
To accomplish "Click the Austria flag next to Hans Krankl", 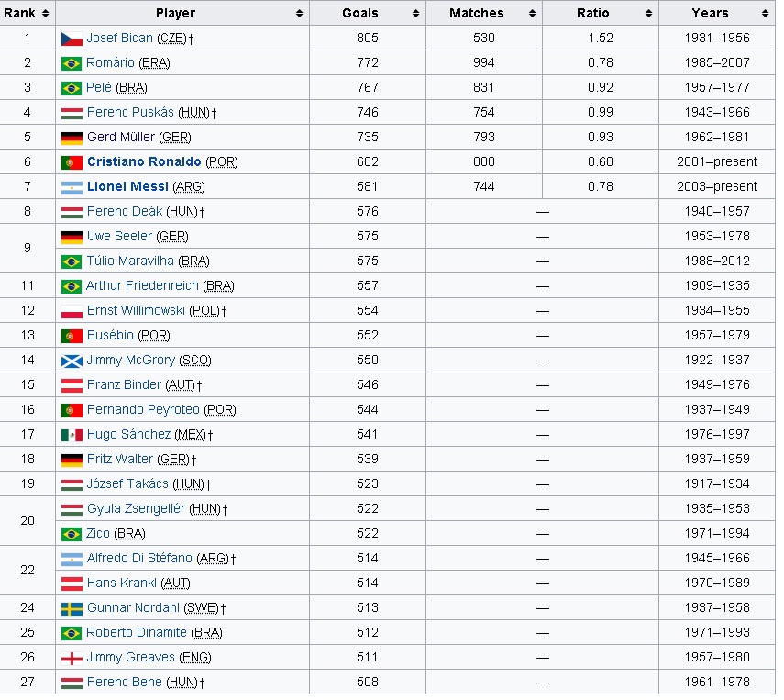I will coord(72,583).
